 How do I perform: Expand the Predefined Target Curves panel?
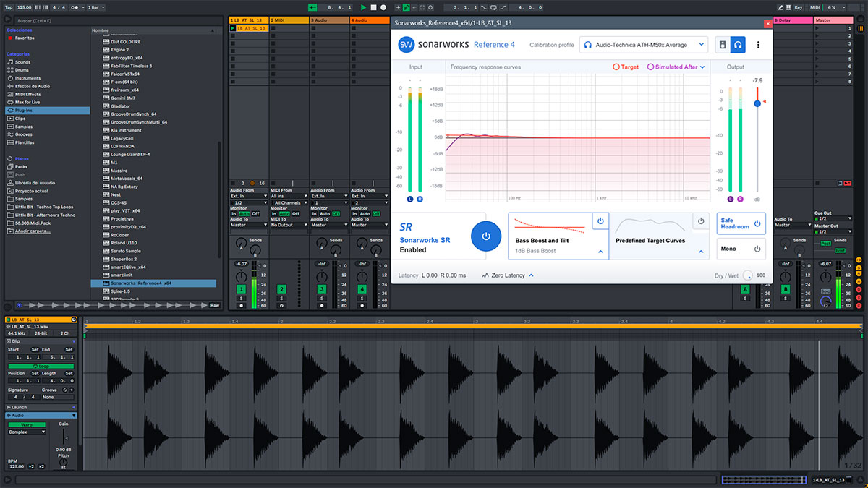[700, 252]
